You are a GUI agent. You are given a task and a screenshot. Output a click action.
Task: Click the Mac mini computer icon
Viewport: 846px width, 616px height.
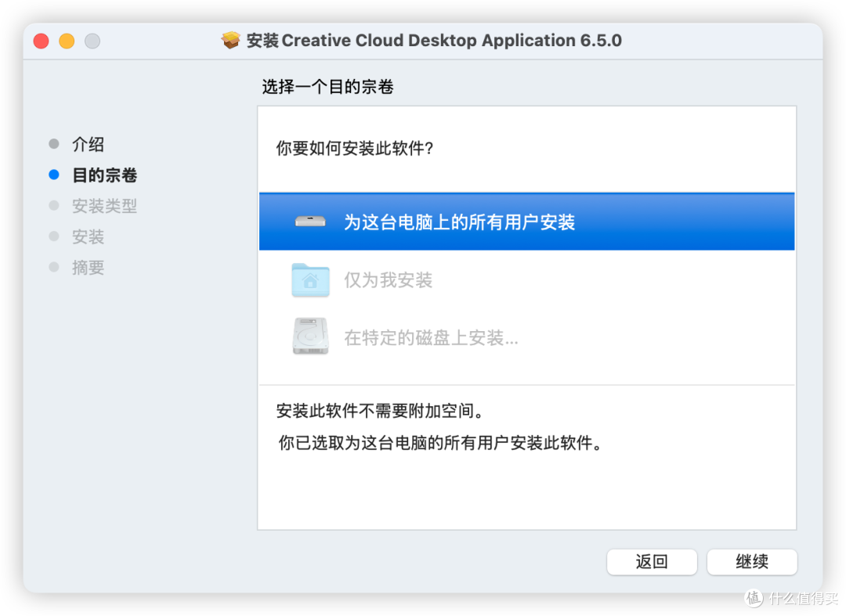pyautogui.click(x=310, y=222)
